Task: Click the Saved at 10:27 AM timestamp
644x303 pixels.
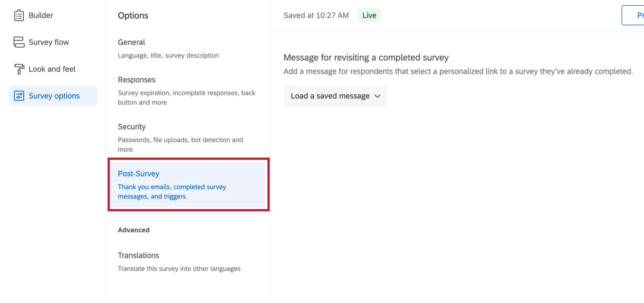Action: pos(316,16)
